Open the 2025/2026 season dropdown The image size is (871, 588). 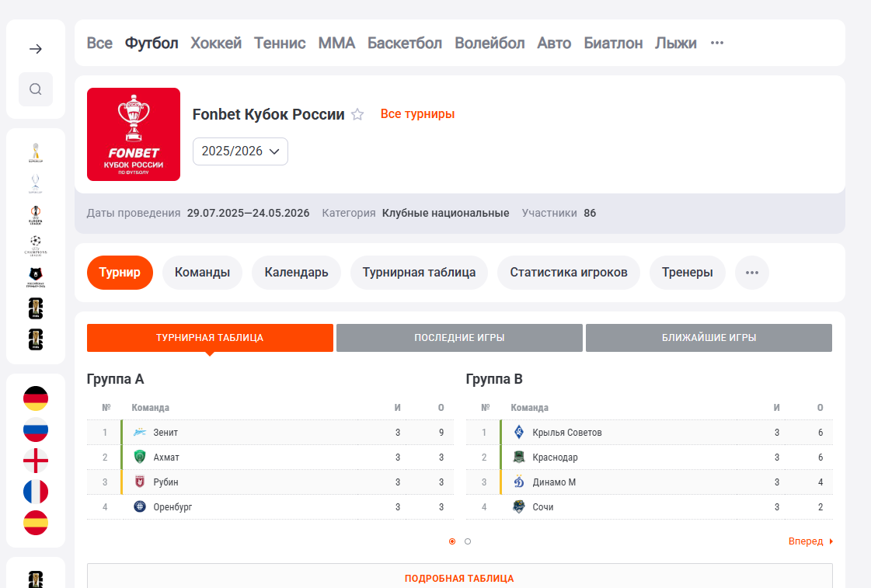tap(241, 151)
